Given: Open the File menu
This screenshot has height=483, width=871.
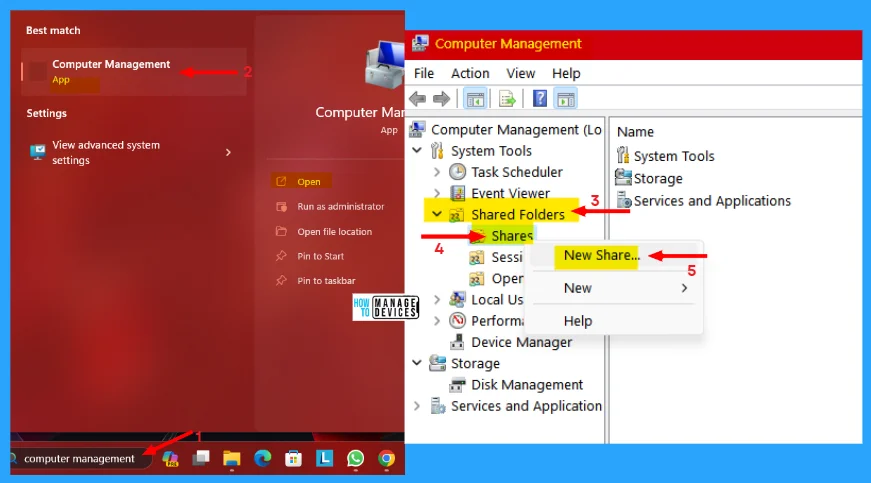Looking at the screenshot, I should [424, 73].
